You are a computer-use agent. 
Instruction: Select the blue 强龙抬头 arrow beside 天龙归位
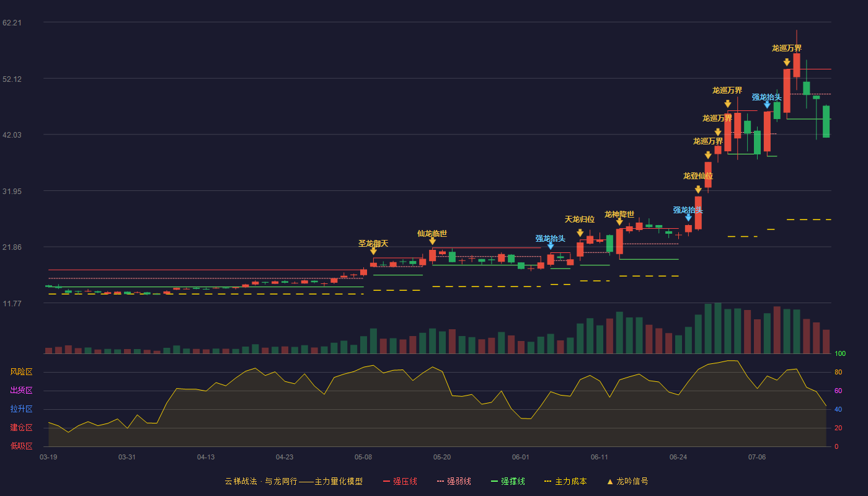point(551,246)
